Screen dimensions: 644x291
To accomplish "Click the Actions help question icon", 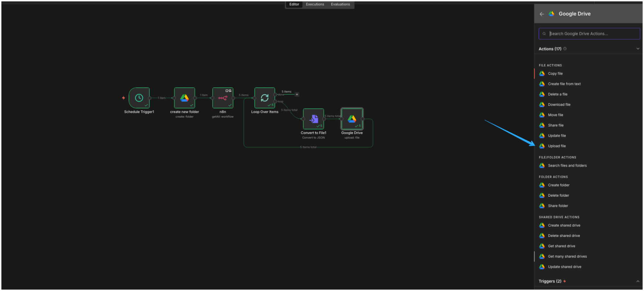I will 565,49.
